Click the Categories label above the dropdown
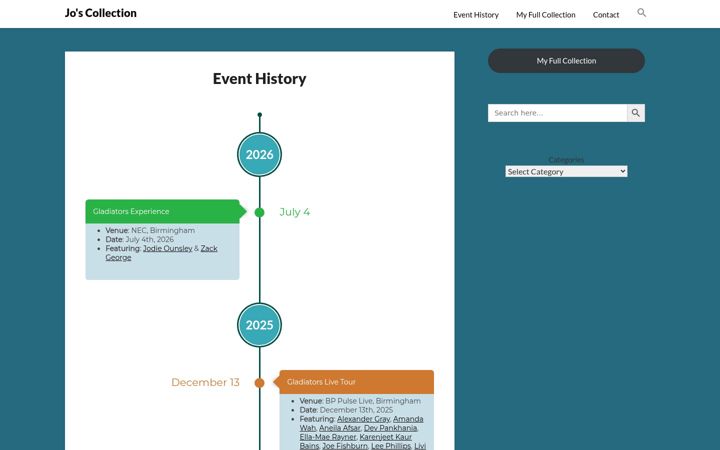The height and width of the screenshot is (450, 720). pyautogui.click(x=566, y=160)
